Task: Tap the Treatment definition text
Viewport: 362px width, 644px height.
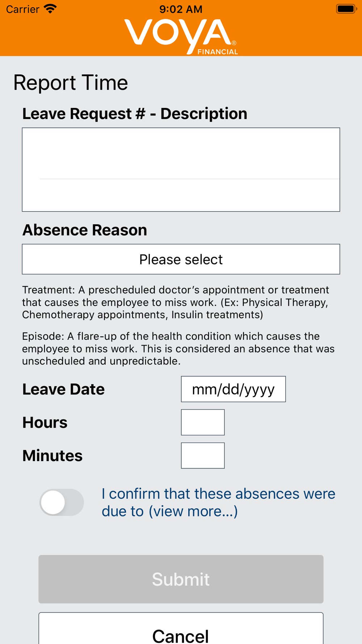Action: click(176, 302)
